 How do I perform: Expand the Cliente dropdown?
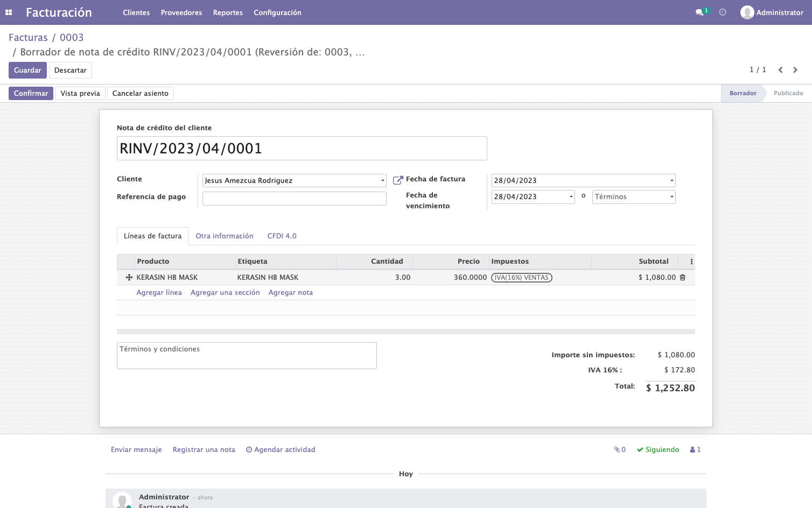pyautogui.click(x=383, y=181)
